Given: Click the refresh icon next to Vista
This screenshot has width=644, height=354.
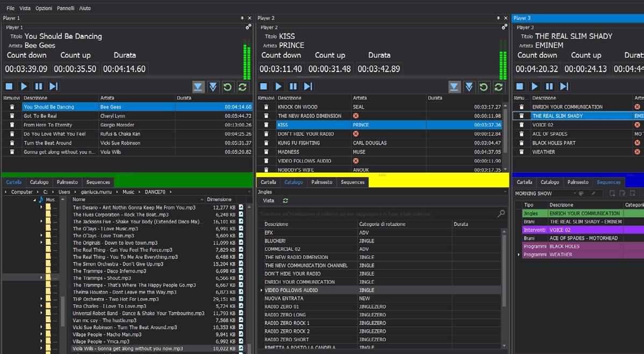Looking at the screenshot, I should click(x=285, y=201).
